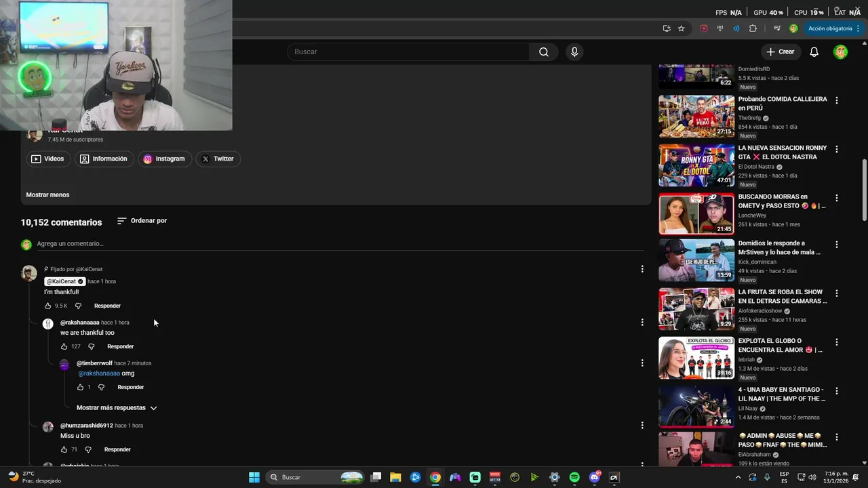Open options for 'Domidios le responde' video
The width and height of the screenshot is (868, 488).
click(x=837, y=245)
